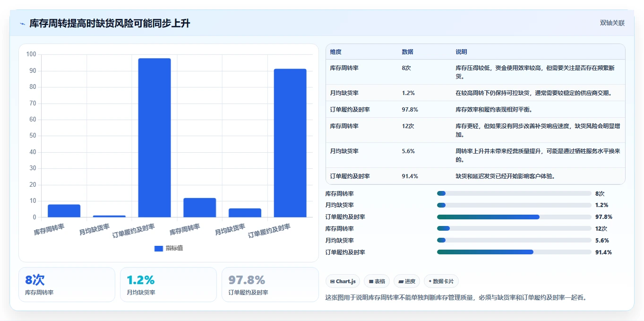Click the tallest chart bar near 98
The height and width of the screenshot is (321, 644).
[155, 138]
